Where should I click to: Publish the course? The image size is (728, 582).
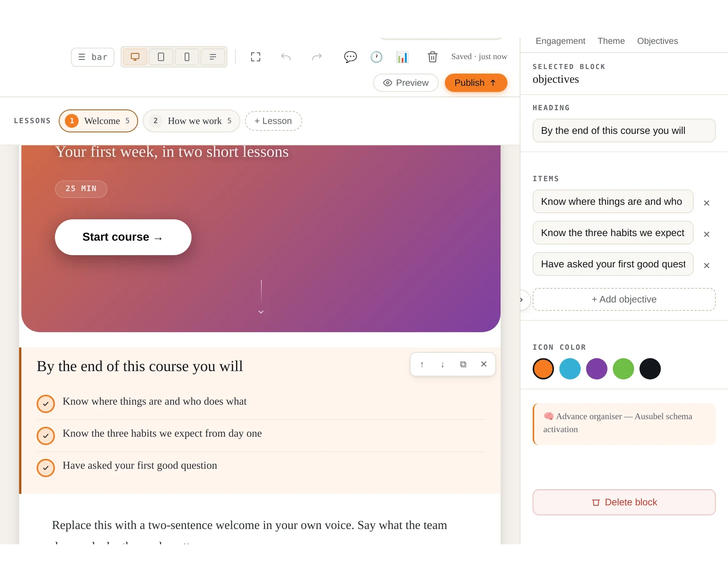click(476, 83)
